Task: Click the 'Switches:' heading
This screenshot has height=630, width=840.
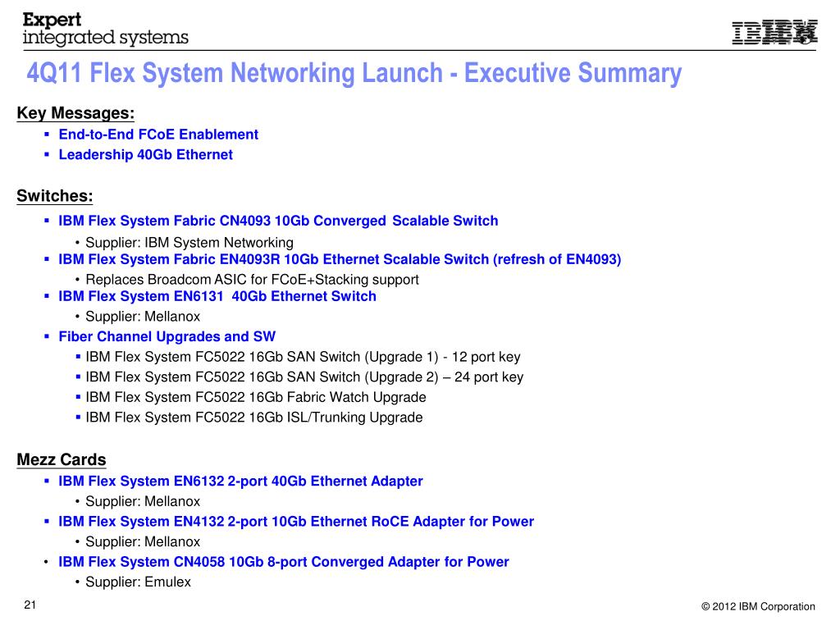Action: pyautogui.click(x=55, y=196)
